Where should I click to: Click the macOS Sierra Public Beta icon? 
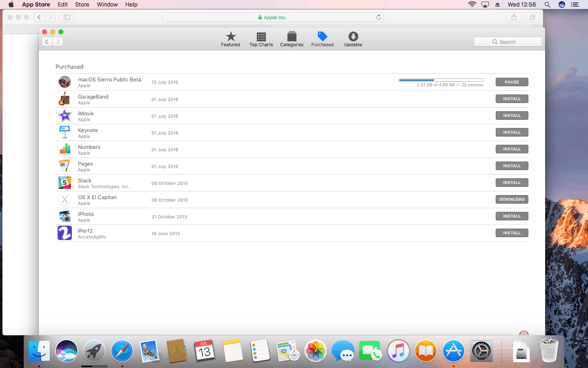pos(65,82)
